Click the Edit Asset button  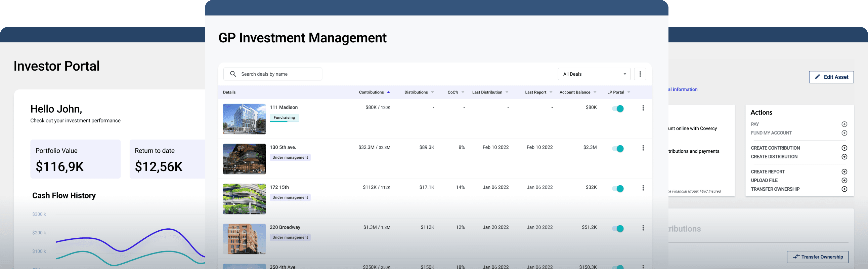tap(831, 77)
